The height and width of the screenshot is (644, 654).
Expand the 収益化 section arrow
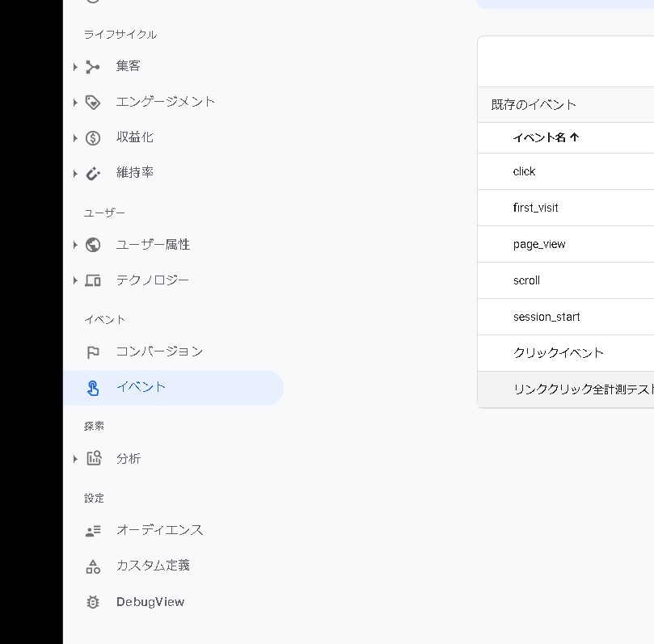tap(75, 138)
